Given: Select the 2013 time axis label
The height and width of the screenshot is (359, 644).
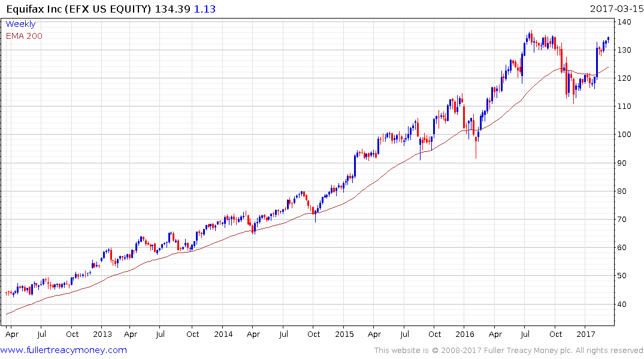Looking at the screenshot, I should pos(102,334).
